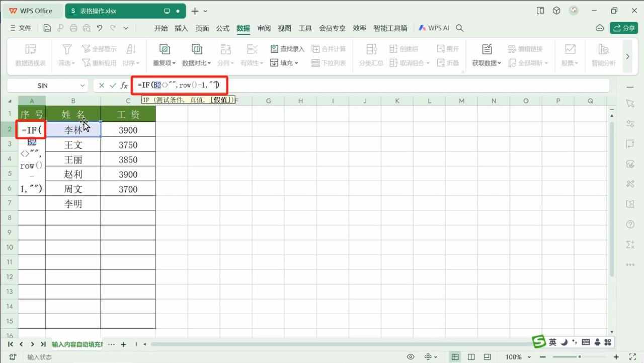The width and height of the screenshot is (644, 363).
Task: Click inside the formula bar text
Action: tap(179, 85)
